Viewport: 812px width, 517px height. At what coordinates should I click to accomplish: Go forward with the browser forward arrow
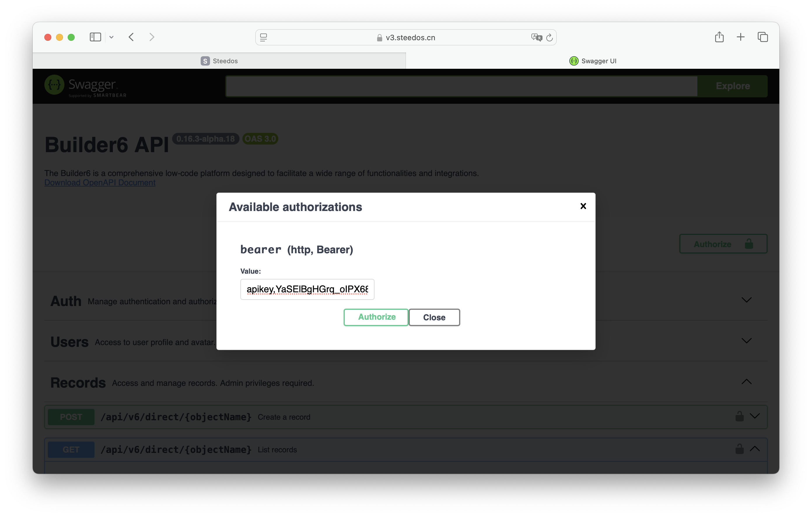click(152, 37)
